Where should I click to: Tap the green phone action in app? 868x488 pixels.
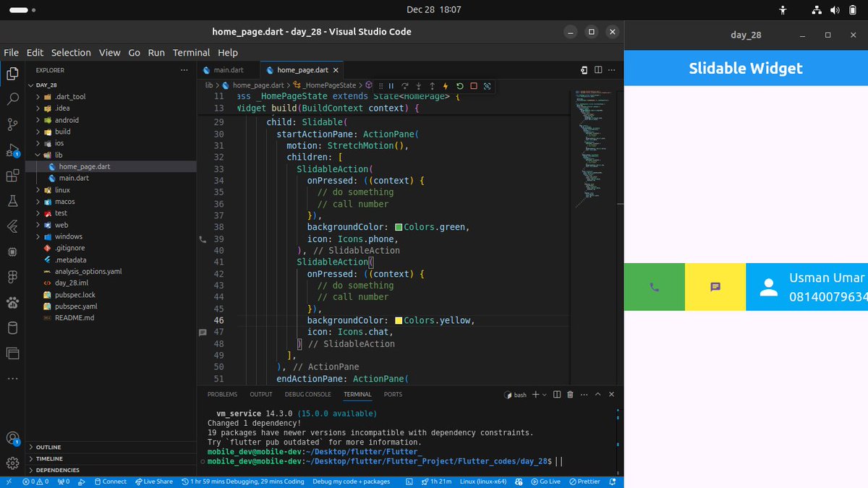[x=655, y=287]
